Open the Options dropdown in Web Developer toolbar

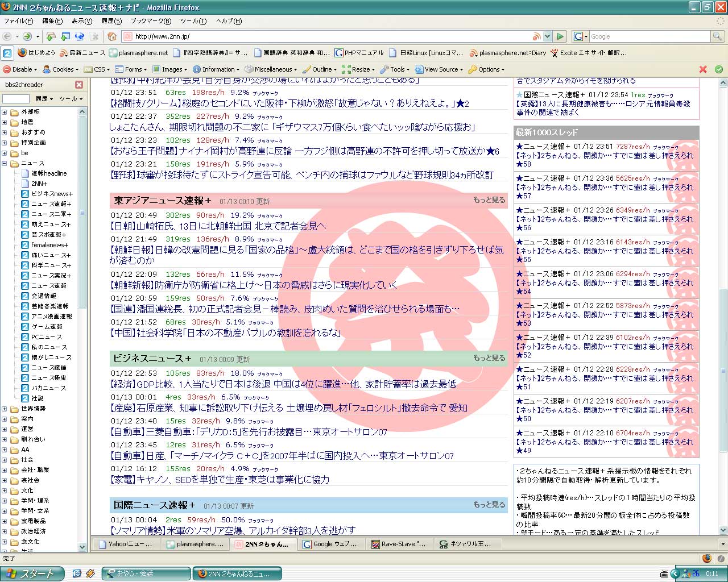(x=487, y=69)
